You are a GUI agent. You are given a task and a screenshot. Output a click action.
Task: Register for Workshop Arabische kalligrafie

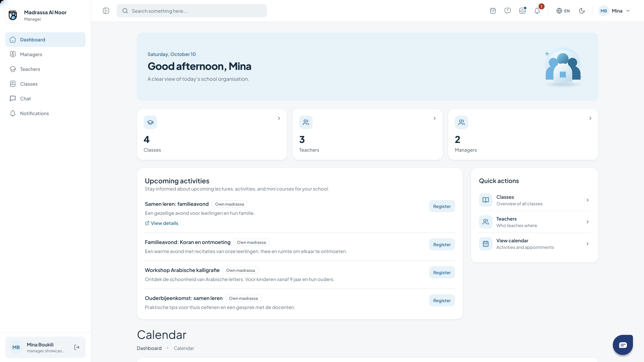click(442, 273)
